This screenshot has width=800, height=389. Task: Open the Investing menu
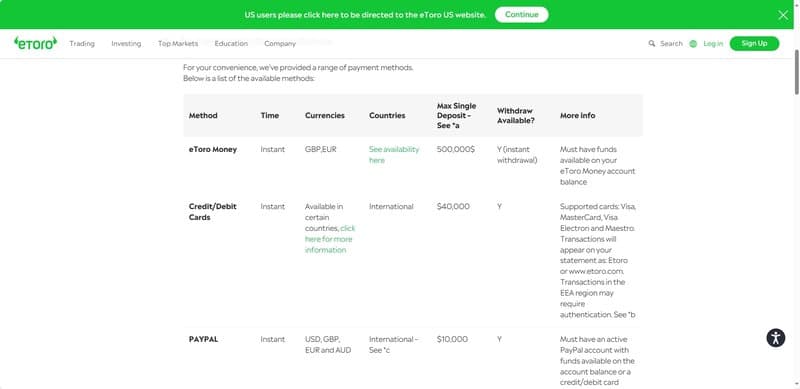tap(126, 44)
